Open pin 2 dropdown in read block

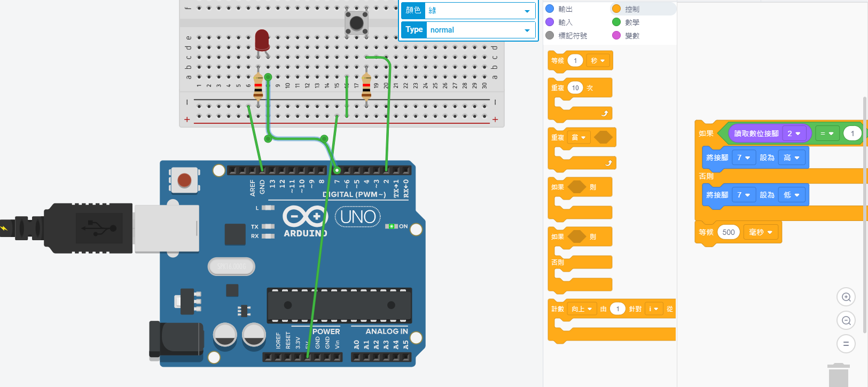[x=794, y=133]
